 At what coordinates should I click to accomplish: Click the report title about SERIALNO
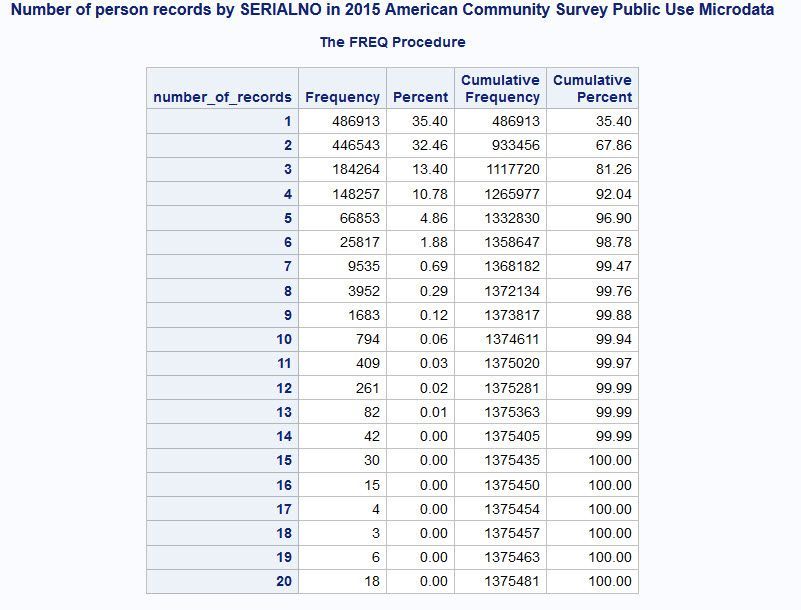[x=392, y=10]
